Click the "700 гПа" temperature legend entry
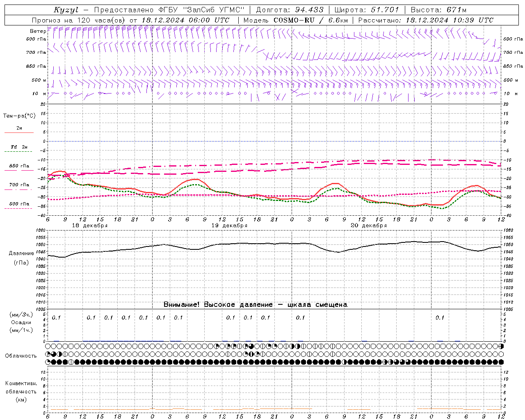Screen dimensions: 525x420 19,185
